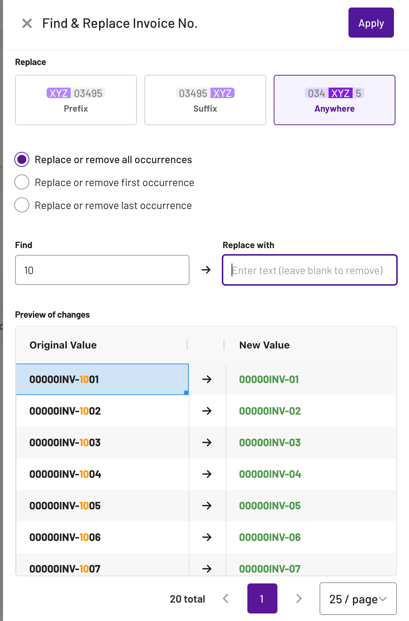
Task: Select the Prefix replace mode card
Action: pyautogui.click(x=76, y=100)
